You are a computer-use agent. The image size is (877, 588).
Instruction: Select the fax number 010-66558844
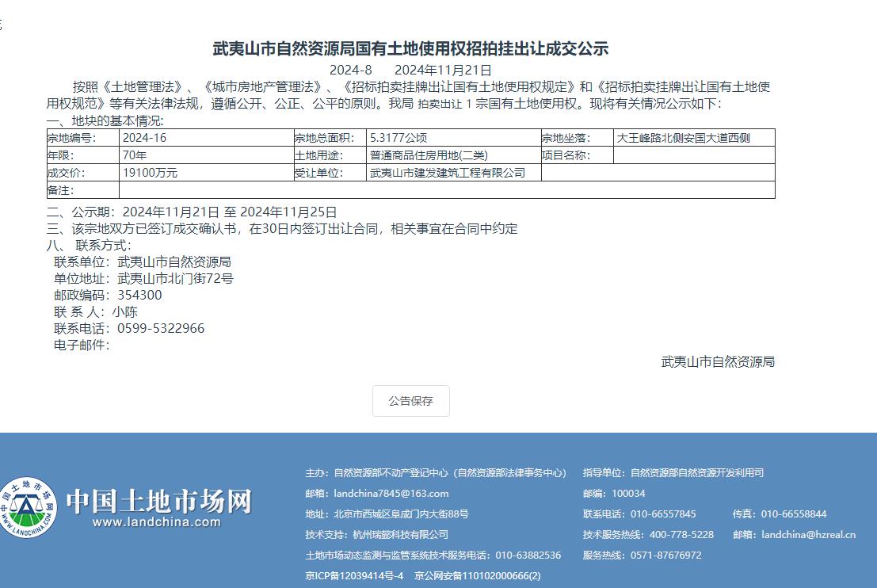[x=794, y=514]
